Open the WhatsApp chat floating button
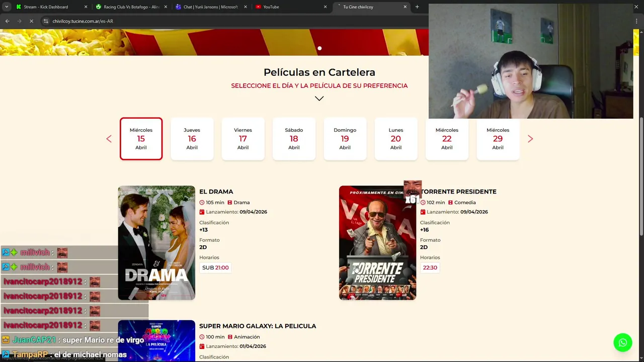644x362 pixels. [x=623, y=342]
